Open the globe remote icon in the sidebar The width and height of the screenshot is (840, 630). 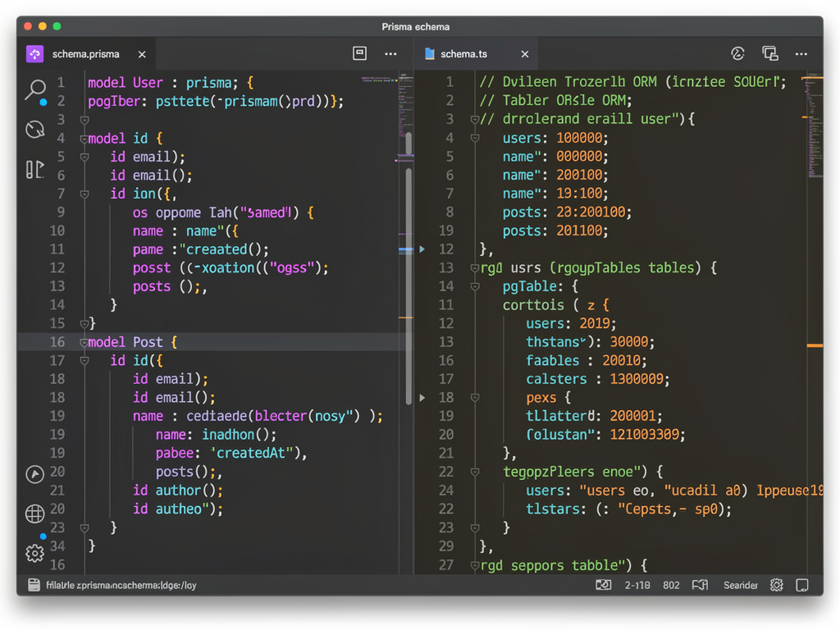(34, 514)
